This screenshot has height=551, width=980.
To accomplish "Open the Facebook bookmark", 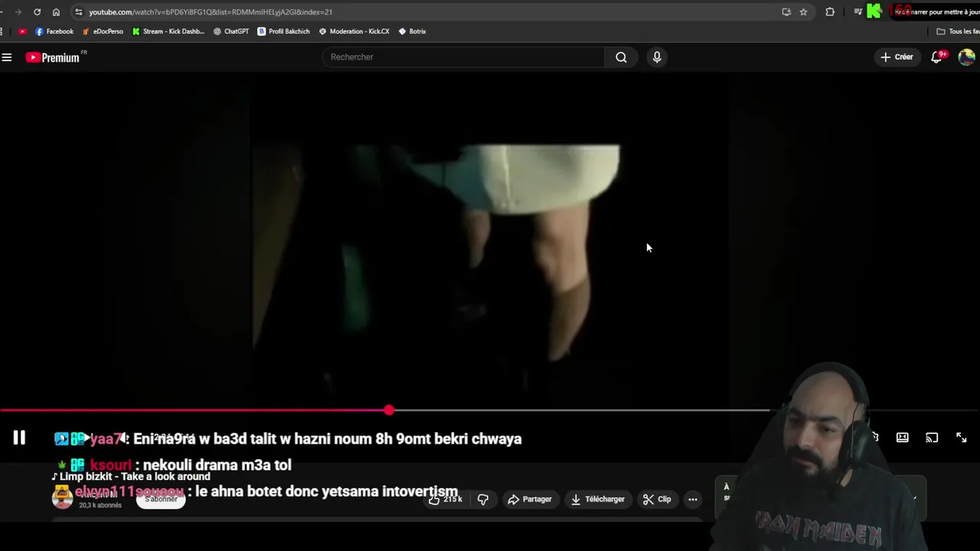I will (54, 31).
